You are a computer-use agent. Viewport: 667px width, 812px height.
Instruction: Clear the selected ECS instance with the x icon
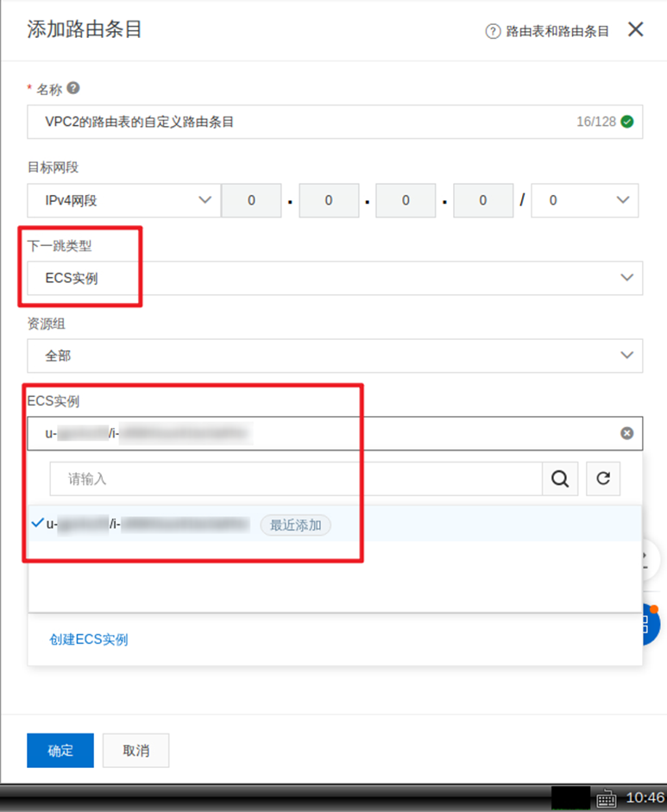click(626, 433)
